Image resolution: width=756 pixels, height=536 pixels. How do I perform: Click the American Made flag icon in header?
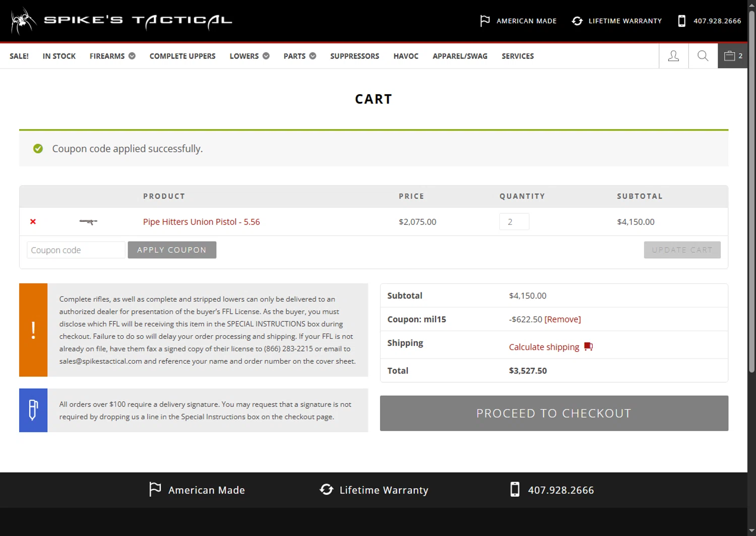485,21
